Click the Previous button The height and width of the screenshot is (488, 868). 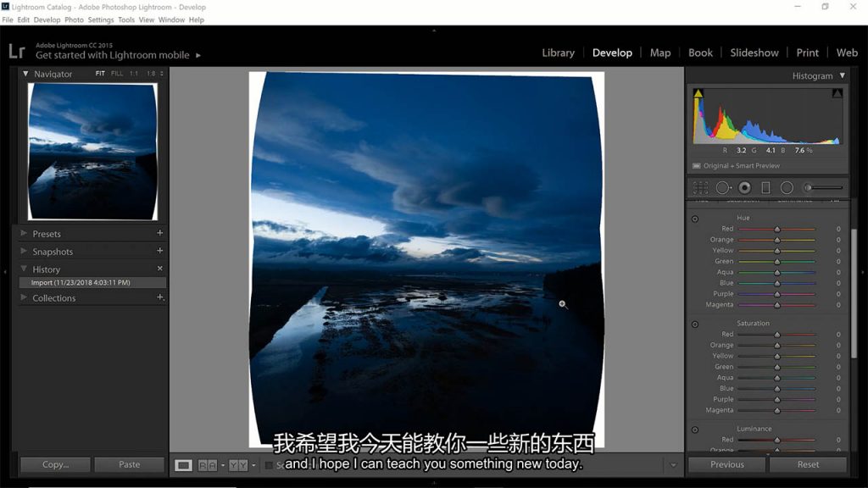point(726,465)
